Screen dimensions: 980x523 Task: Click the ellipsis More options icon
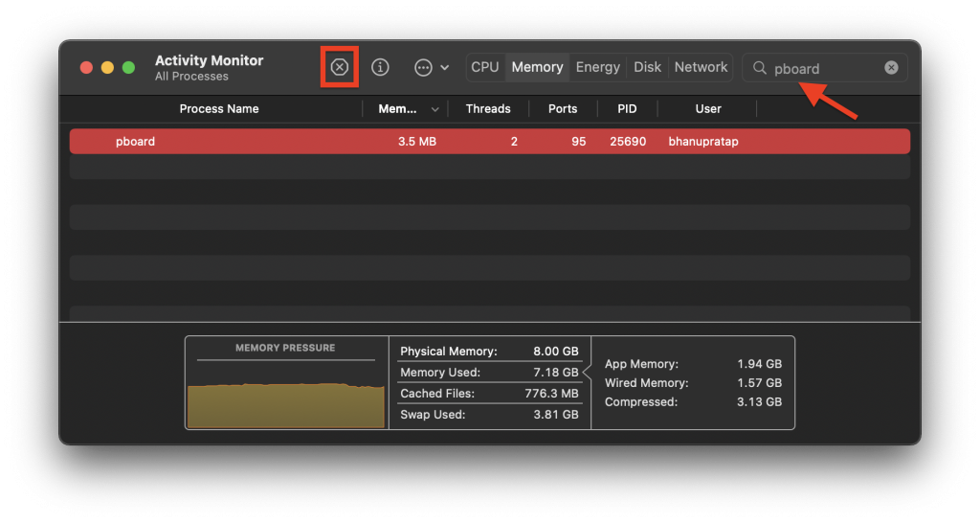(423, 67)
